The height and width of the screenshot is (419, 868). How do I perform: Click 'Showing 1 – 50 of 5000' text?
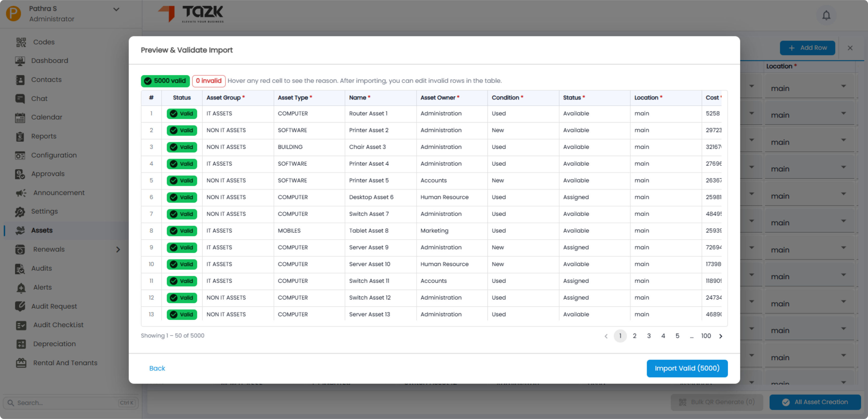(x=172, y=336)
